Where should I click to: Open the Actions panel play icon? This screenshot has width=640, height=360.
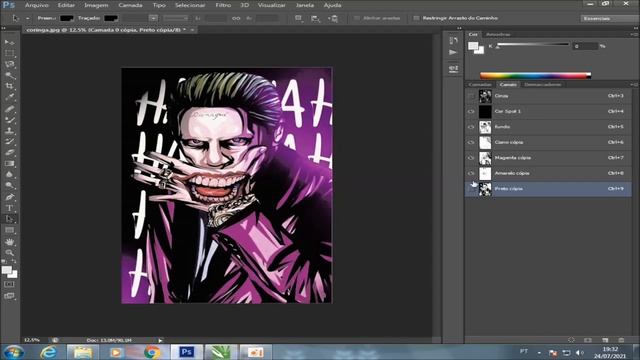coord(453,52)
